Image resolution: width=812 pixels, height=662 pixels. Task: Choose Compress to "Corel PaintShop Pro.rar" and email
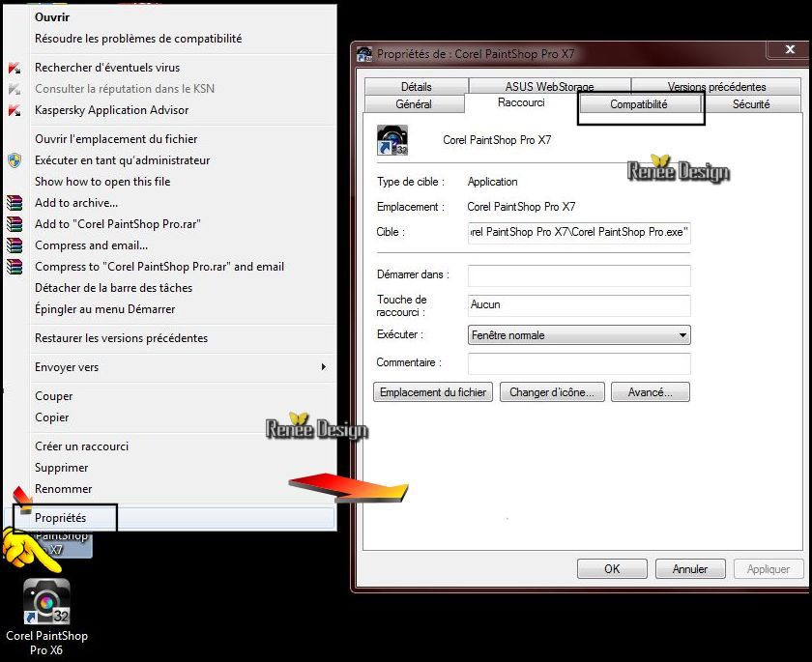pyautogui.click(x=159, y=267)
